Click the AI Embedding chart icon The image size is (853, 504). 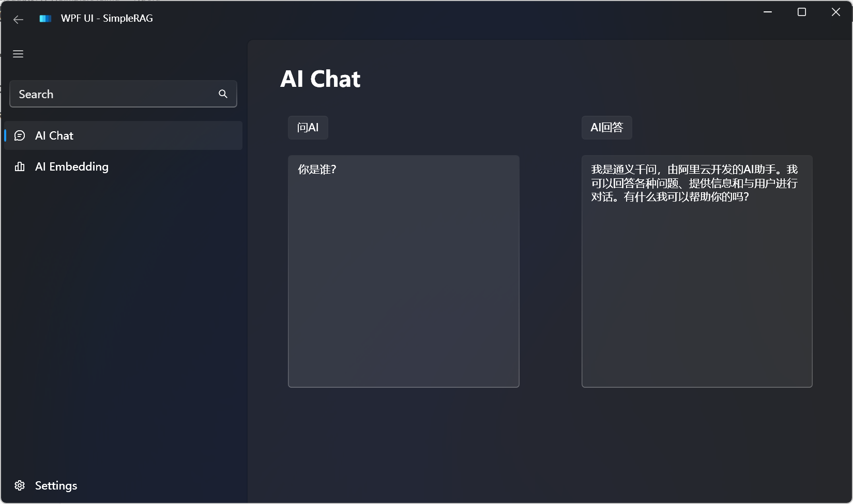[20, 167]
